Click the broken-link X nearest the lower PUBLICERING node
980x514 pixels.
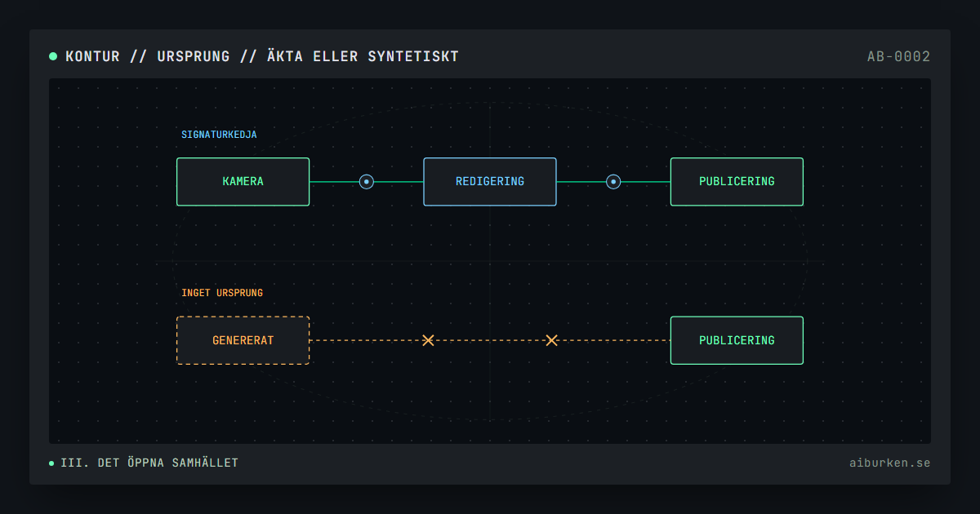pos(551,340)
